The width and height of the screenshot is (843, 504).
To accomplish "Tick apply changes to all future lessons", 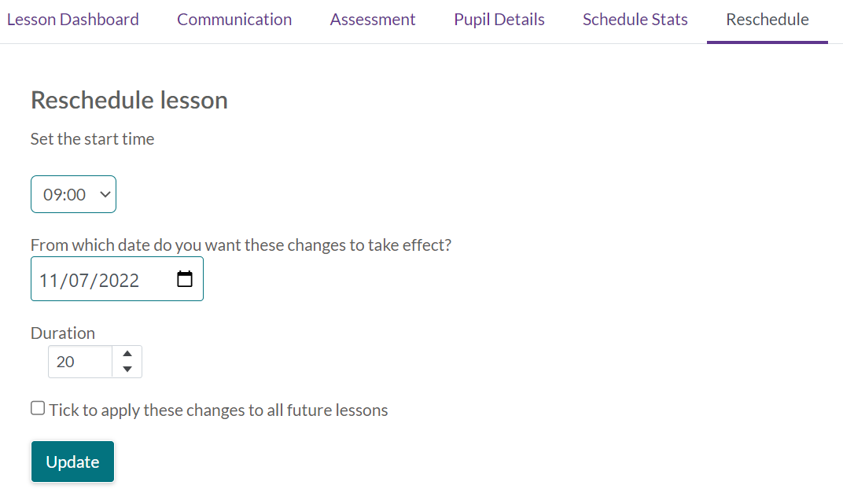I will tap(38, 408).
